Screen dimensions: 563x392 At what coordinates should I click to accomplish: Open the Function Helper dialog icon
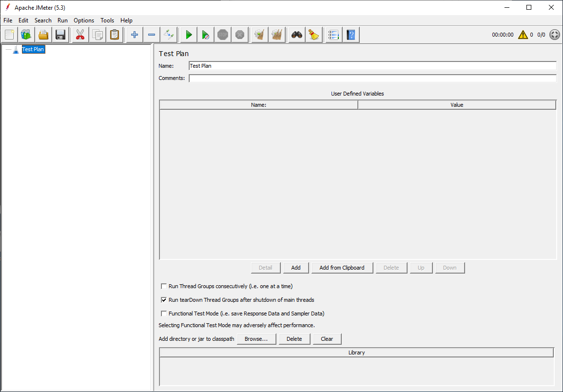333,35
